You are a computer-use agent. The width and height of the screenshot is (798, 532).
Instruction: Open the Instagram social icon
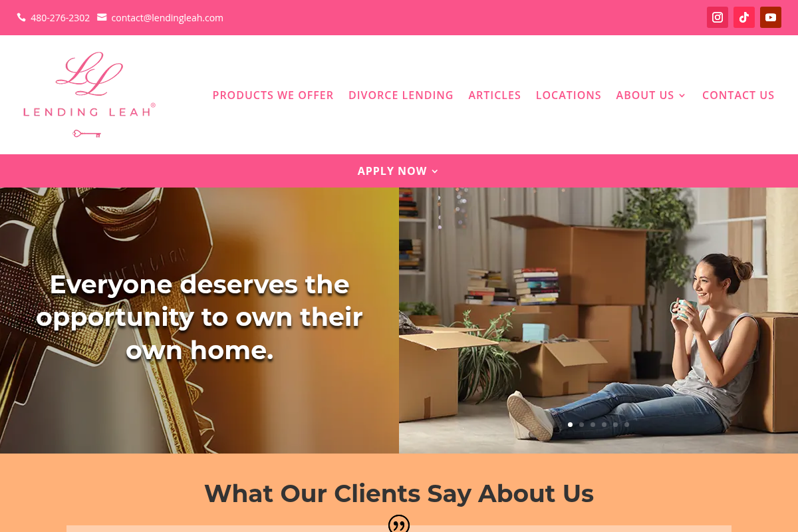pyautogui.click(x=718, y=17)
